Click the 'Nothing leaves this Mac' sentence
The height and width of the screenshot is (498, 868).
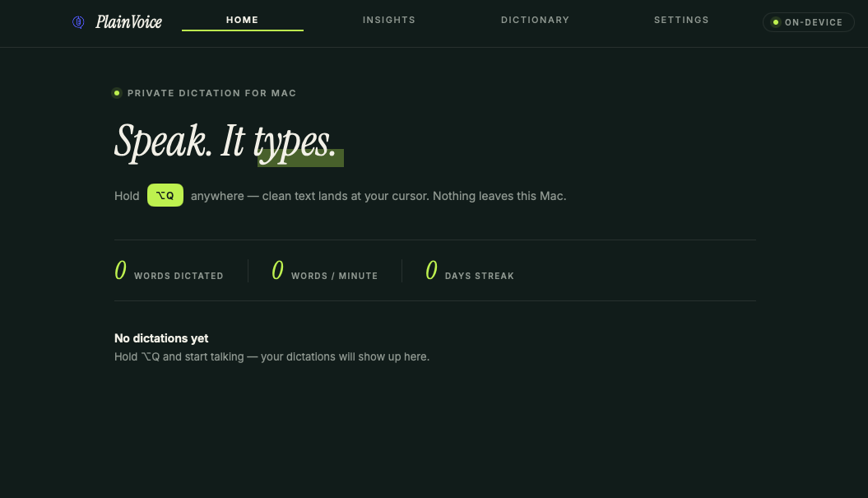coord(499,196)
